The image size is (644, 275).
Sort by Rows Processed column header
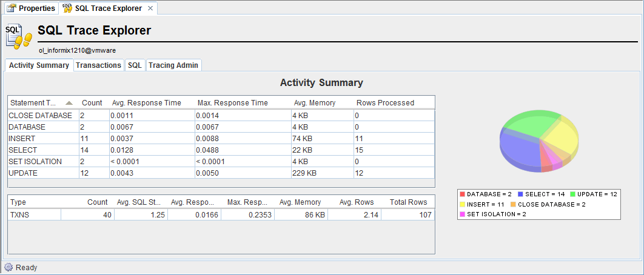coord(385,103)
